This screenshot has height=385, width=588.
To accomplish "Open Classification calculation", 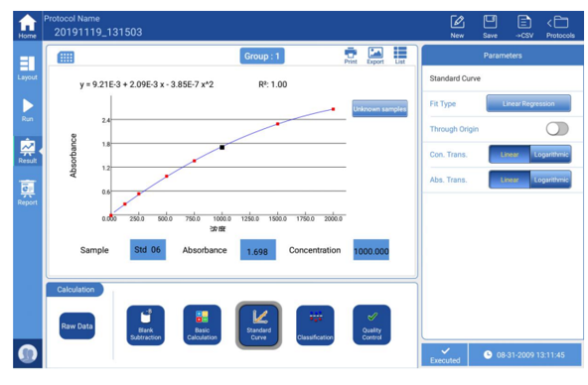I will pos(315,325).
